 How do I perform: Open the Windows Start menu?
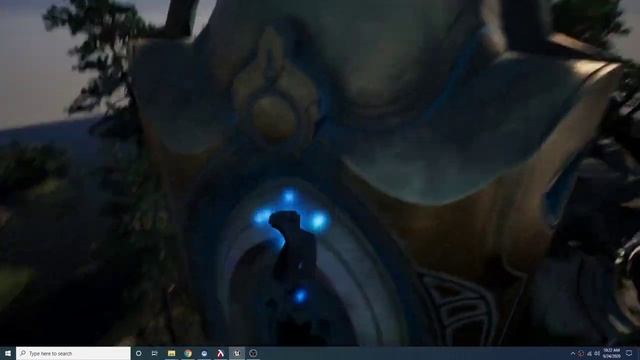(x=8, y=353)
